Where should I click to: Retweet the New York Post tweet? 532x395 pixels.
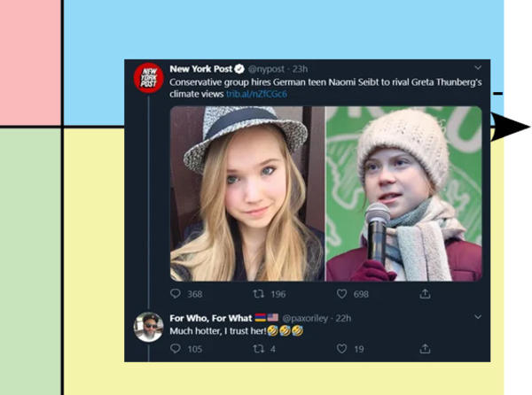pos(262,294)
